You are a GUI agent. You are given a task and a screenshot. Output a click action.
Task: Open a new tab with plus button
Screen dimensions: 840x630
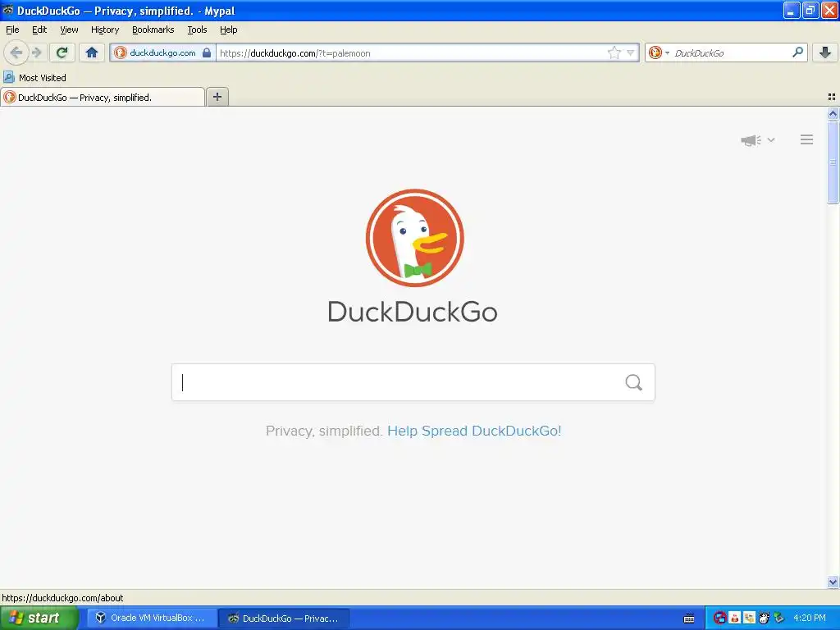point(217,97)
